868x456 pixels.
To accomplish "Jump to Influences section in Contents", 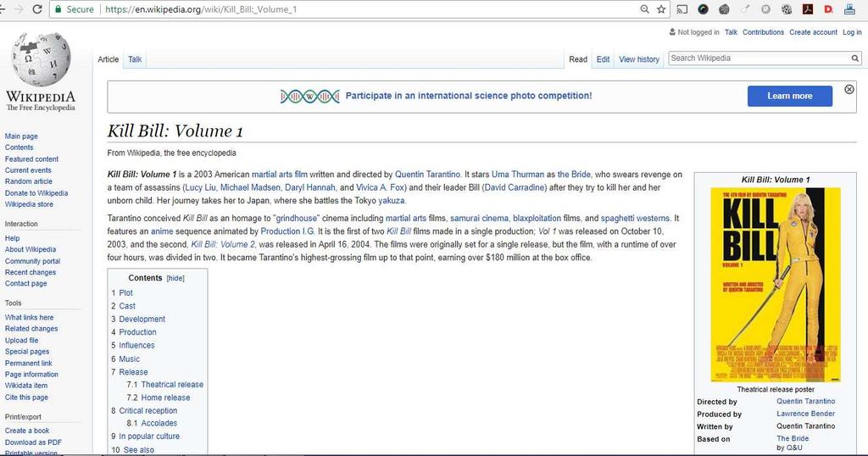I will coord(136,345).
